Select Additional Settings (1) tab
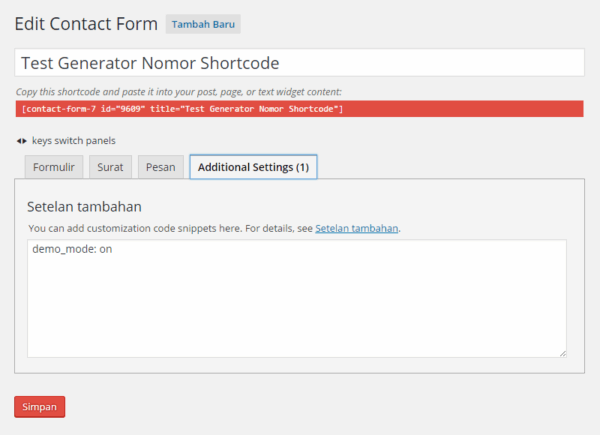The width and height of the screenshot is (600, 435). click(x=253, y=167)
